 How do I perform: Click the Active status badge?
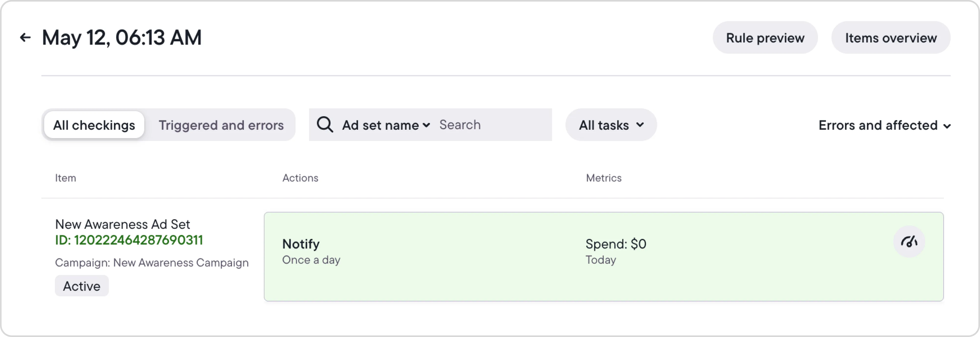tap(82, 286)
